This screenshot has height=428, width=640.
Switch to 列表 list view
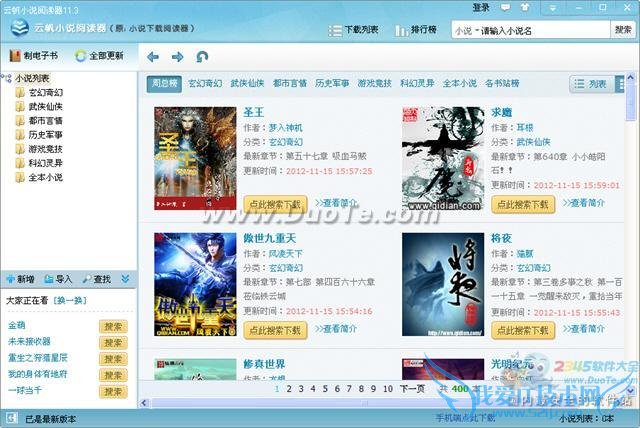pos(591,84)
